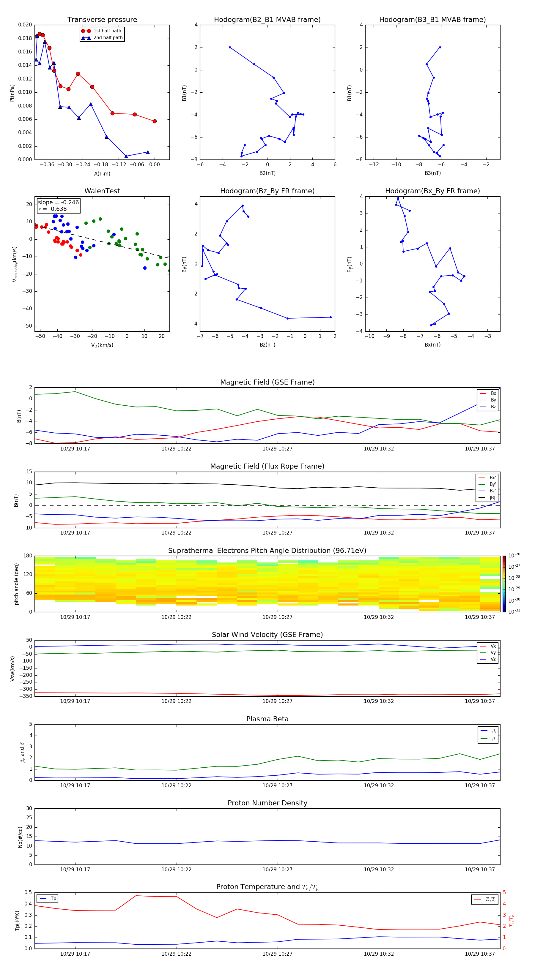Click the 'Tp(10^6K)' y-axis label
This screenshot has height=980, width=535.
(x=17, y=921)
